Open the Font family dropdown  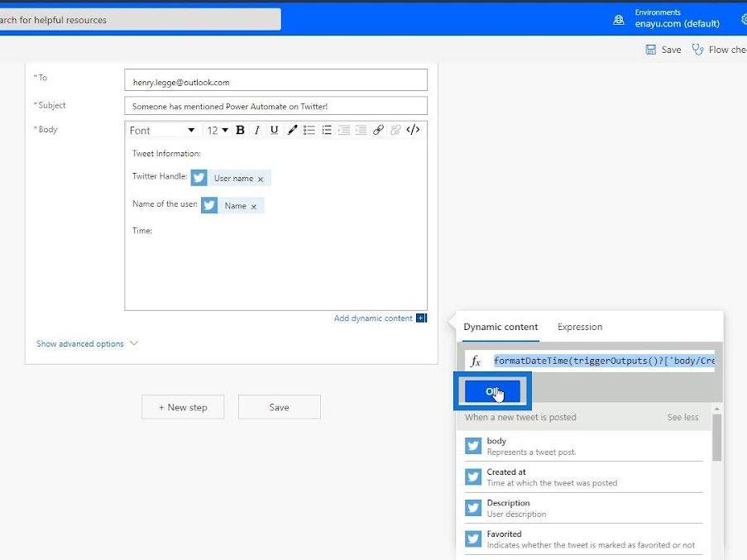coord(162,130)
